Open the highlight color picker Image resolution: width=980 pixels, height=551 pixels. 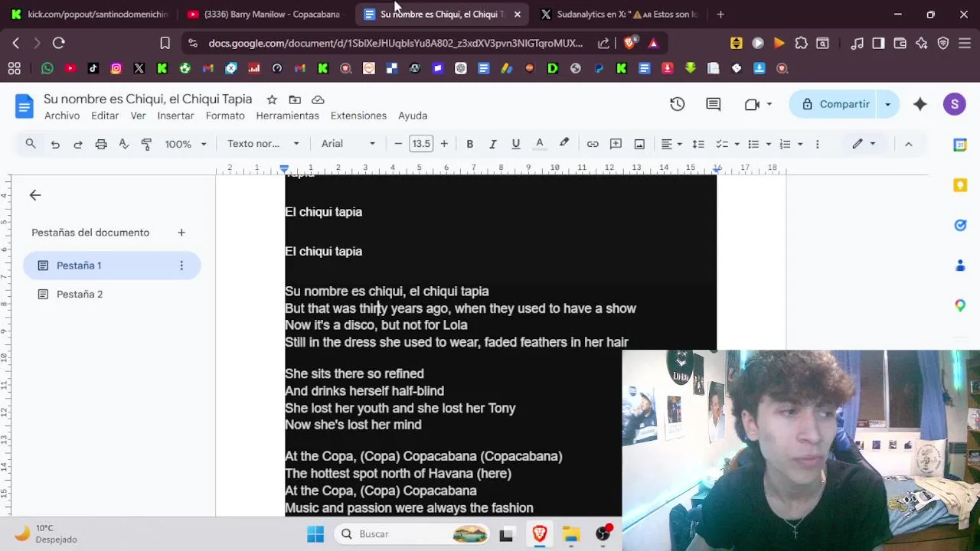click(564, 144)
